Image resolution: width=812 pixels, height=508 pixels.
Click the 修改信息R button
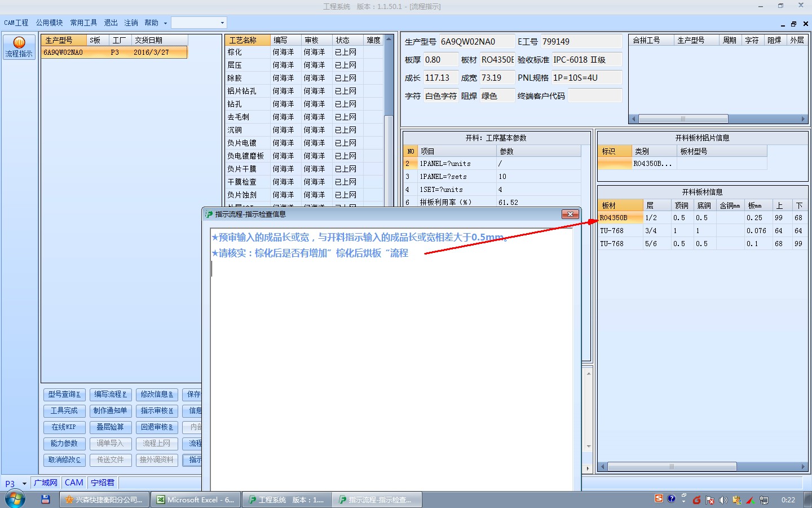tap(157, 395)
